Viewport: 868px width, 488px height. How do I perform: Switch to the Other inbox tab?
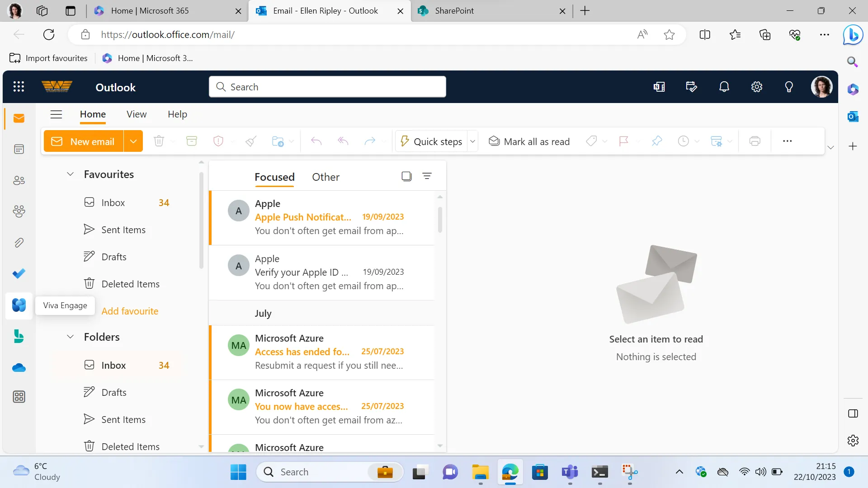click(x=325, y=177)
